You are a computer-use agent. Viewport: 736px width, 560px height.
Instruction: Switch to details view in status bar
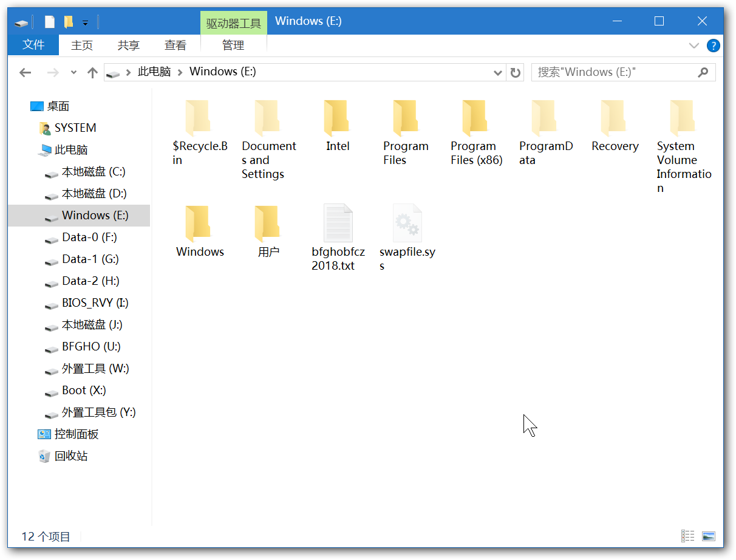[x=687, y=536]
